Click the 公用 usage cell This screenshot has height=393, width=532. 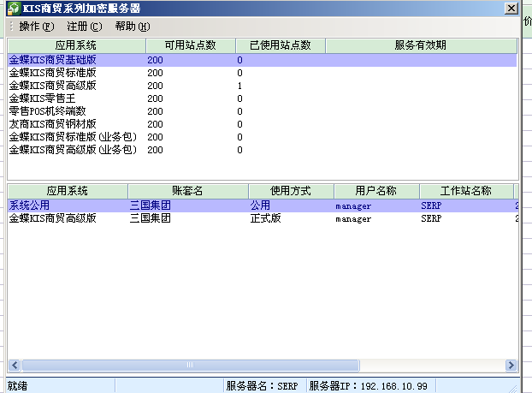[x=260, y=205]
